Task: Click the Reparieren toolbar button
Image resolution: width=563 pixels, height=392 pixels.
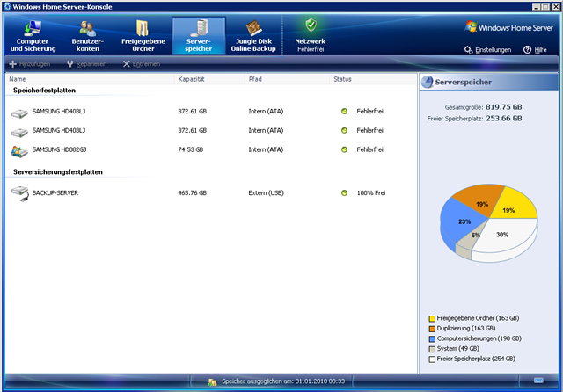Action: pos(86,64)
